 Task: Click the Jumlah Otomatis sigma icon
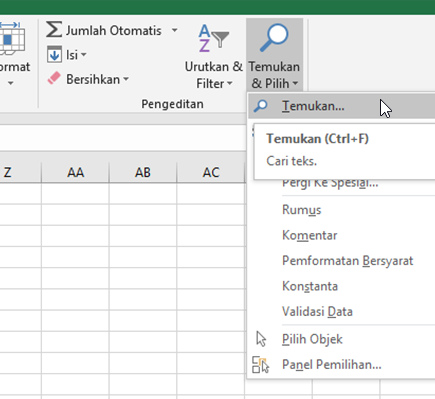(54, 30)
